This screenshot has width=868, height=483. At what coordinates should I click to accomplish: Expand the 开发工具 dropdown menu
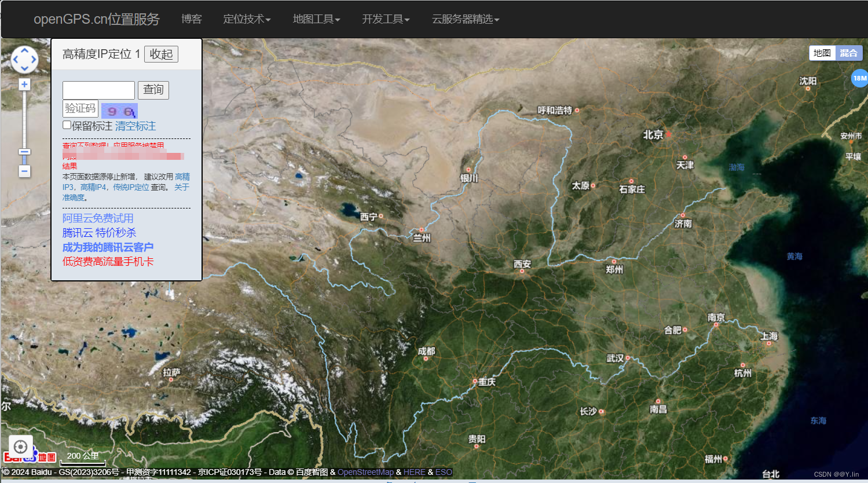(x=386, y=19)
